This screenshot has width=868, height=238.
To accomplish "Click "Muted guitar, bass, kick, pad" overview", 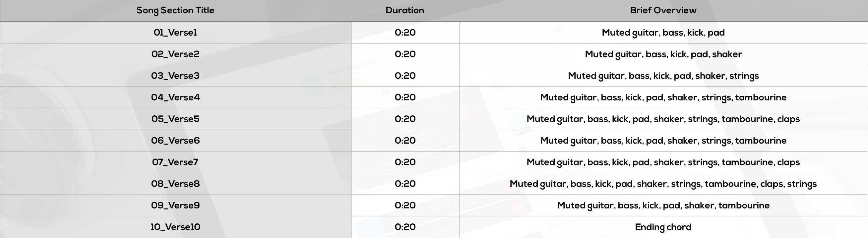I will coord(663,33).
